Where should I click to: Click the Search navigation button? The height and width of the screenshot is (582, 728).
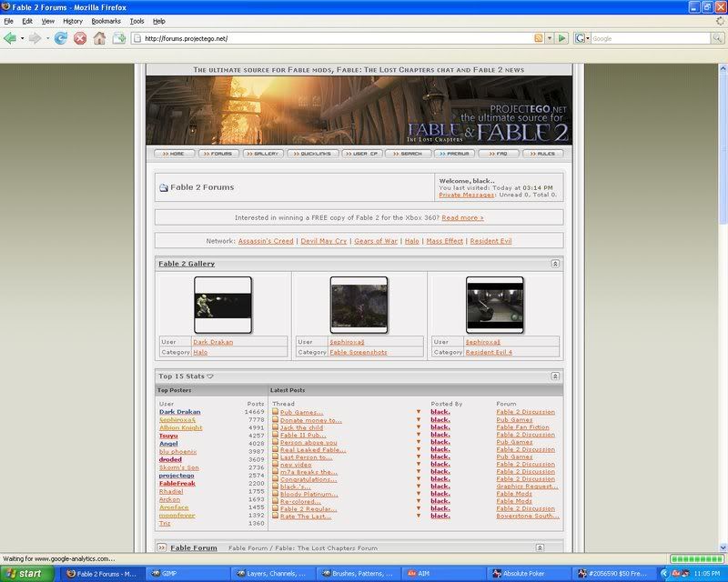pyautogui.click(x=408, y=154)
